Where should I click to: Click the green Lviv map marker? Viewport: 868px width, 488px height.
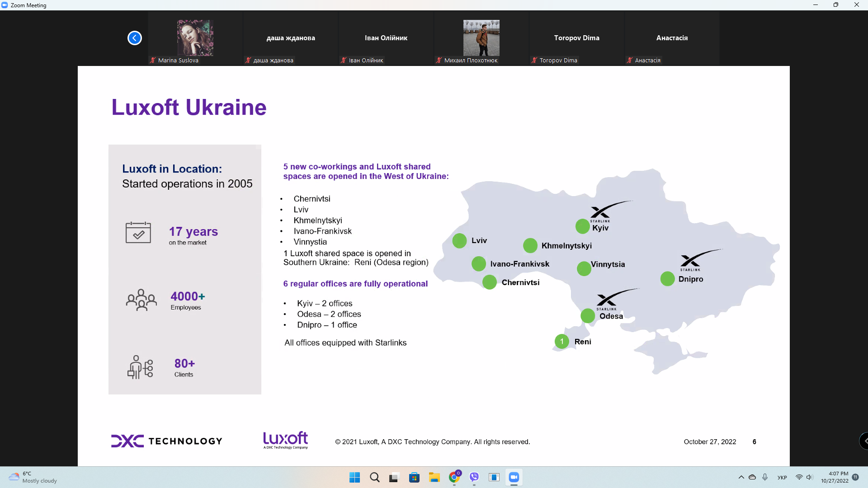(459, 241)
